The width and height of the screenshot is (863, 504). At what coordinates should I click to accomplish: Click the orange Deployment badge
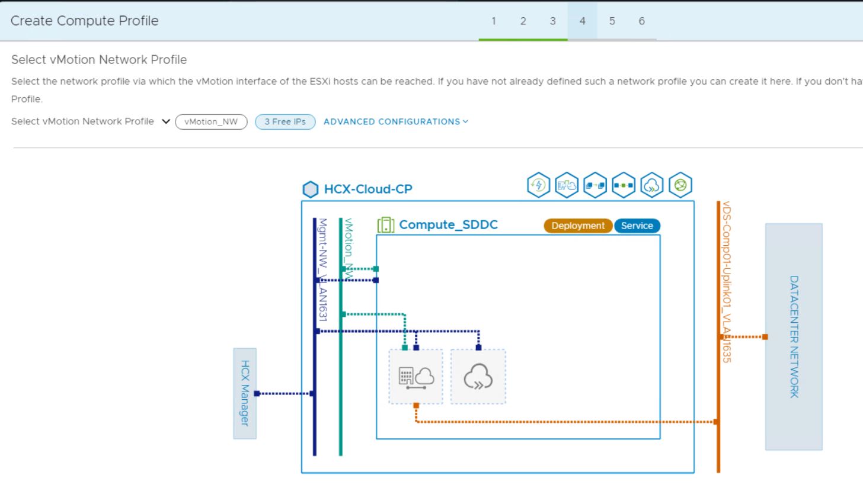tap(578, 226)
